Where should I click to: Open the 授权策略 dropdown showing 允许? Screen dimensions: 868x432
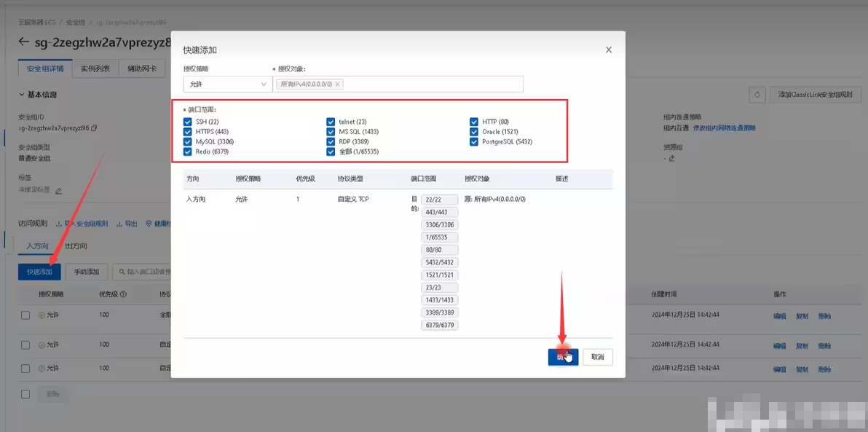[x=227, y=85]
